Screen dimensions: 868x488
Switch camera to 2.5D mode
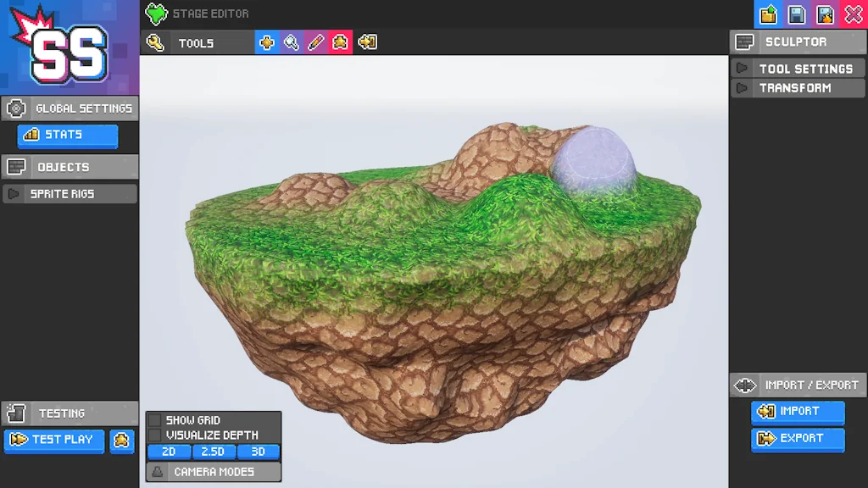pyautogui.click(x=214, y=452)
